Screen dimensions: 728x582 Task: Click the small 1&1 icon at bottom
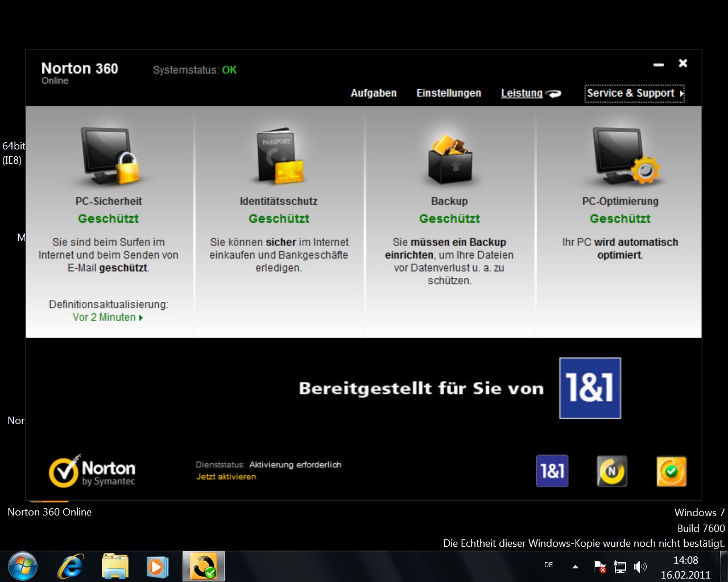[552, 471]
